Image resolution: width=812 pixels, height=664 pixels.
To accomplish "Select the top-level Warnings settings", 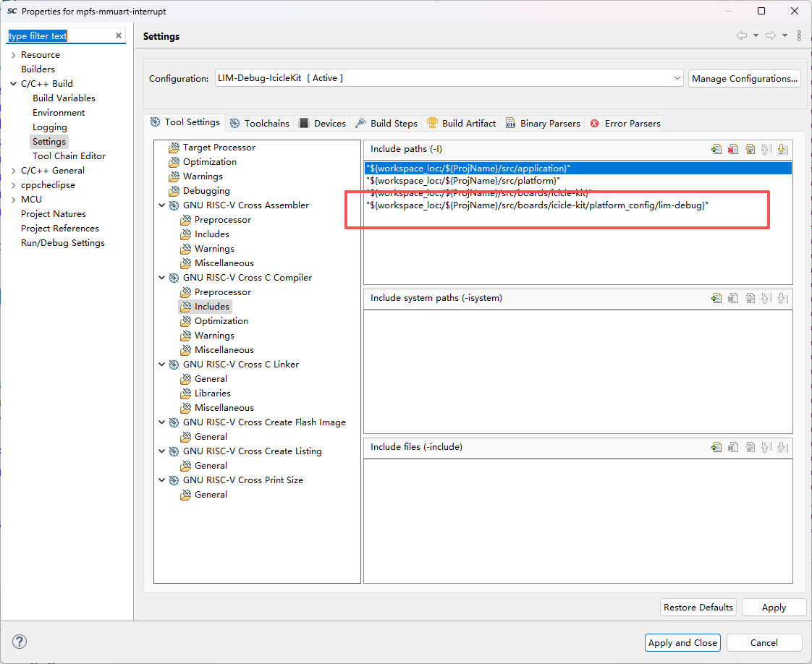I will click(x=203, y=176).
